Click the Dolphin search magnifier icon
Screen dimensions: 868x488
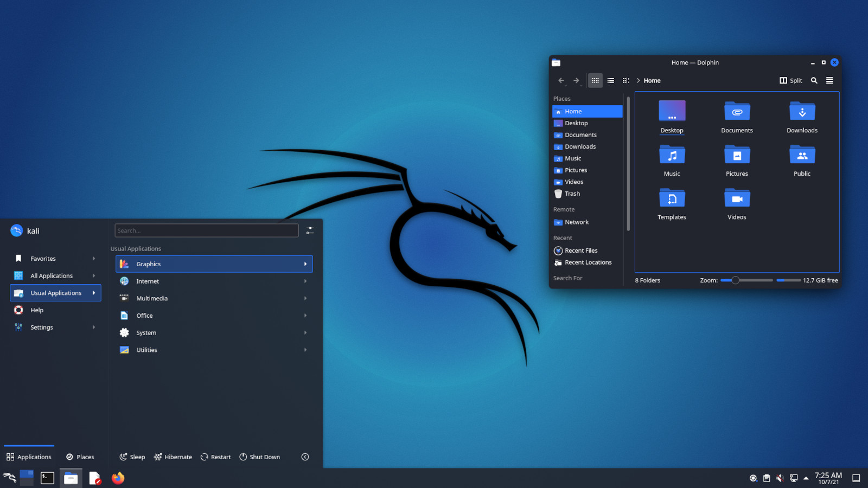coord(814,80)
